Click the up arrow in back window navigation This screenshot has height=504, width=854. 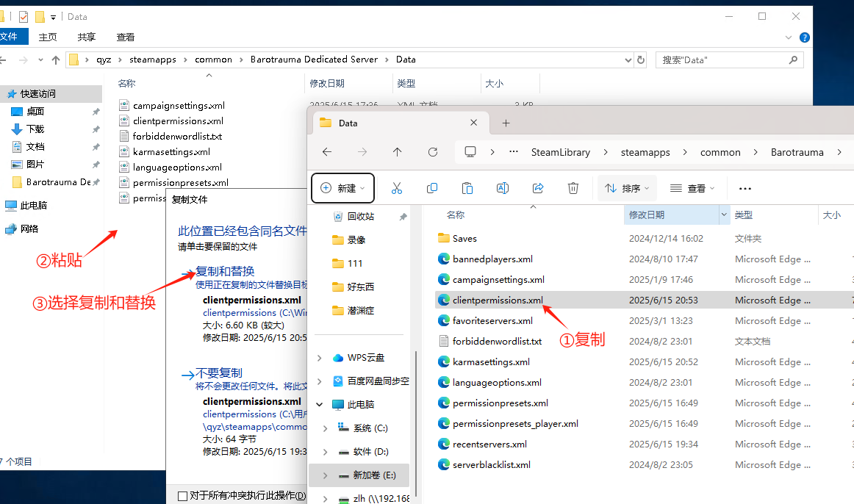pos(56,60)
